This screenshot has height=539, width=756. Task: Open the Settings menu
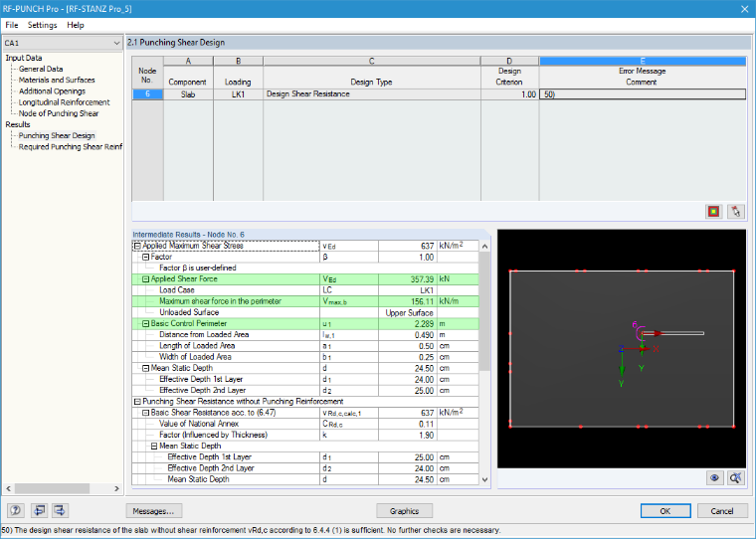(x=42, y=25)
